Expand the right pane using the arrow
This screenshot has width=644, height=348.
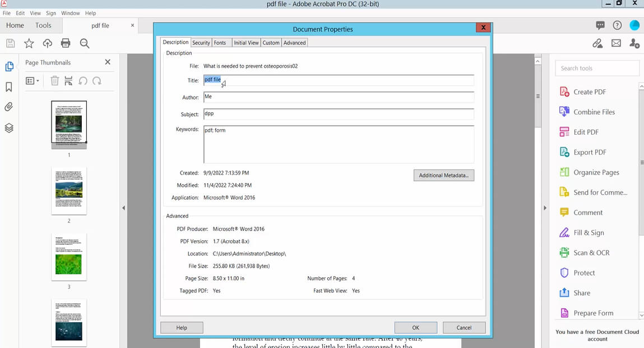coord(545,208)
